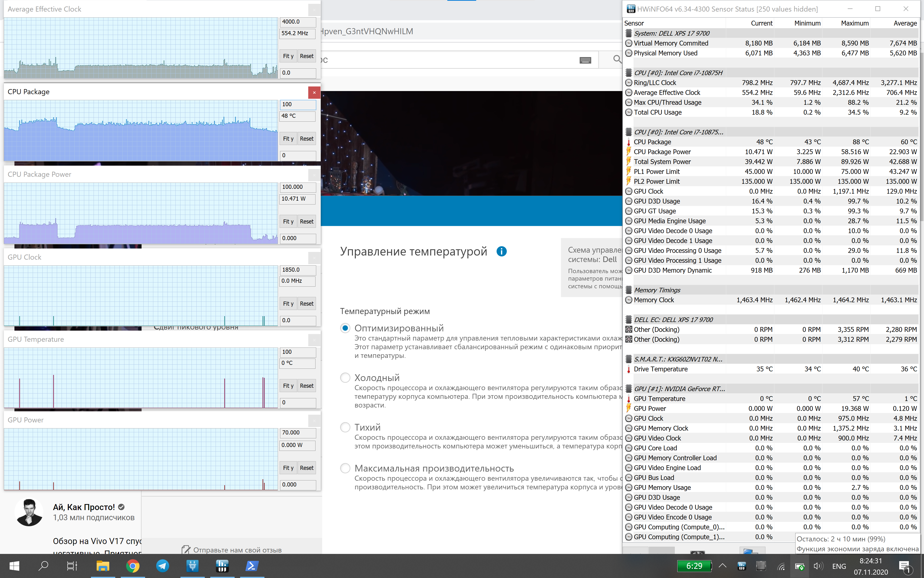This screenshot has height=578, width=924.
Task: Select the GPU D3D Memory Dynamic row
Action: 770,270
